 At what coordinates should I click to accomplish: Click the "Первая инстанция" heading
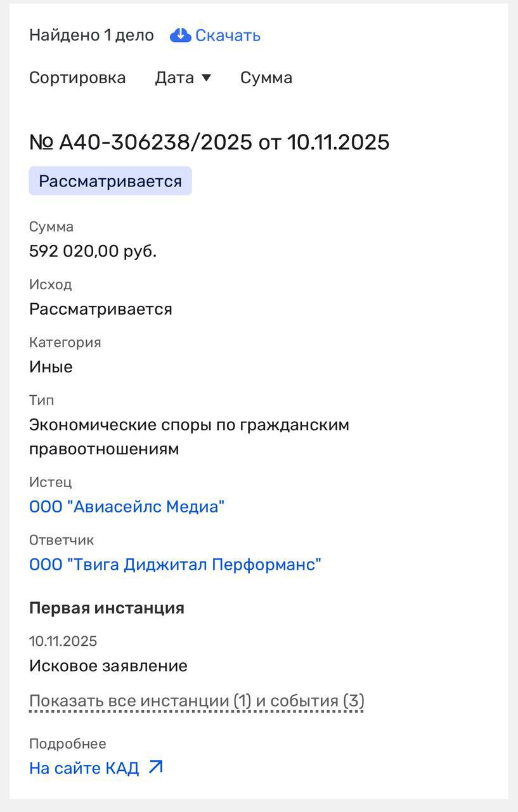(x=107, y=608)
